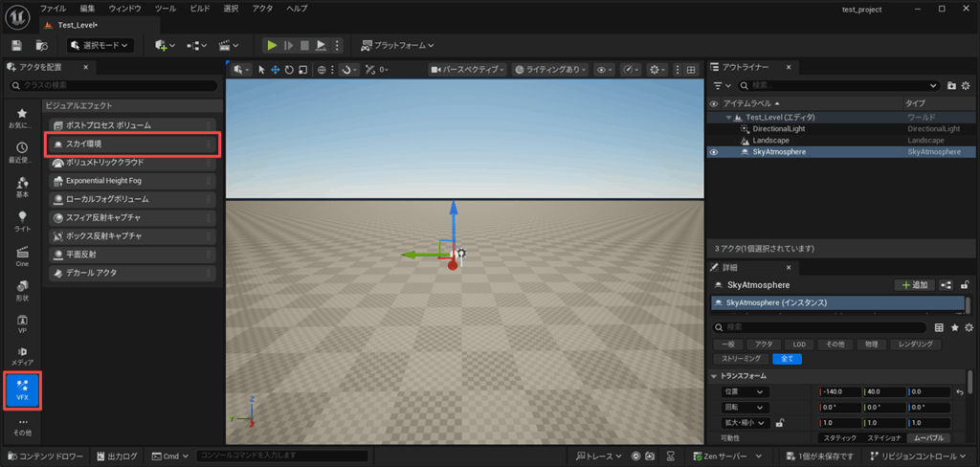Open the Cinematics clapperboard dropdown
This screenshot has width=980, height=467.
229,45
